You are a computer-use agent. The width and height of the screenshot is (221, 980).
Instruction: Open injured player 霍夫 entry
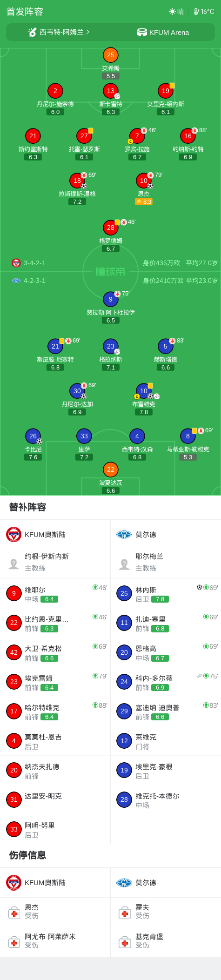tap(166, 912)
